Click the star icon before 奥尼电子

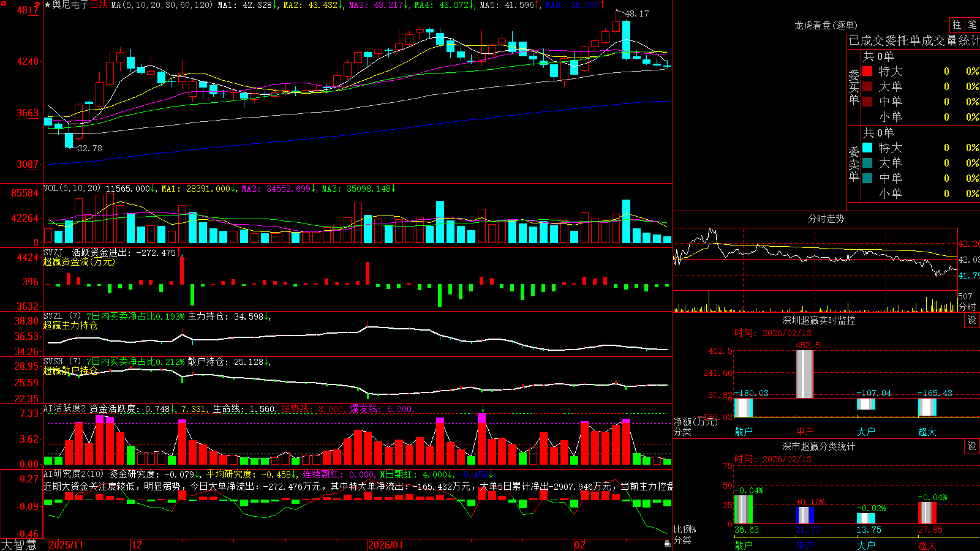(48, 5)
